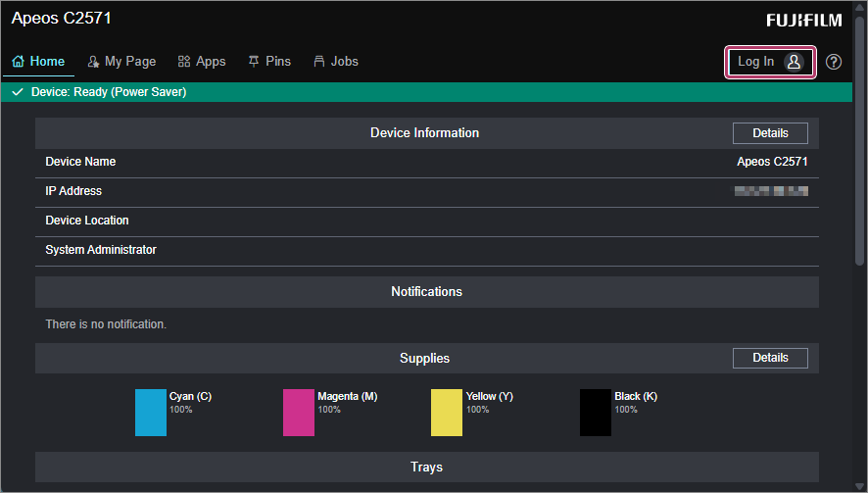The width and height of the screenshot is (868, 493).
Task: Open help via the question mark icon
Action: (x=834, y=62)
